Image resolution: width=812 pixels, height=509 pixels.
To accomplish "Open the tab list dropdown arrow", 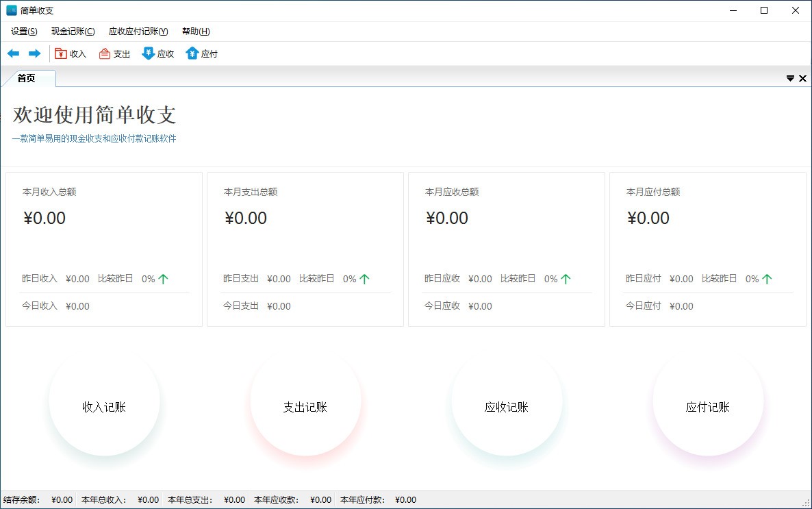I will 790,78.
